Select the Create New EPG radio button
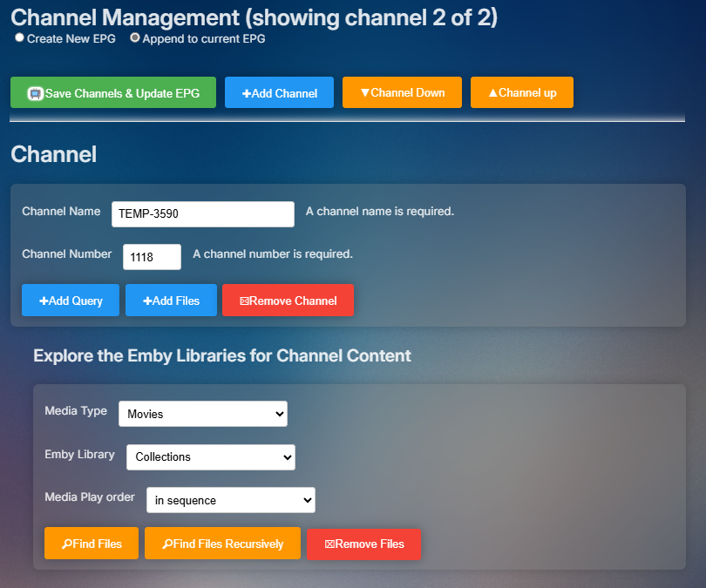706x588 pixels. click(19, 37)
